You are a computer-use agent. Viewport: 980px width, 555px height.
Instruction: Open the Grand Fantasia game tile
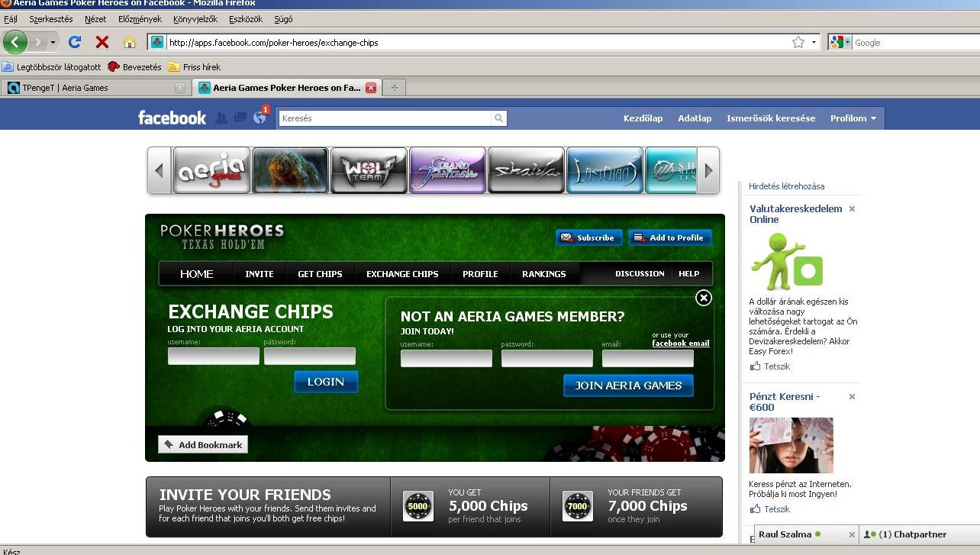(x=447, y=170)
